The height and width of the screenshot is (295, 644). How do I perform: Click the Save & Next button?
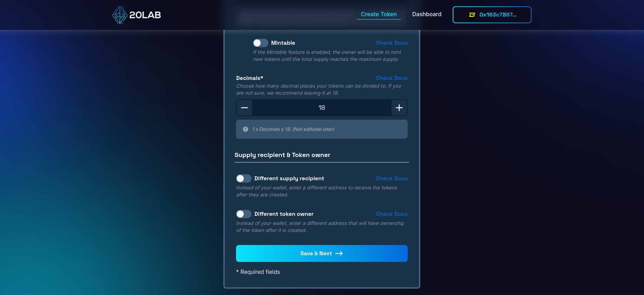[322, 253]
